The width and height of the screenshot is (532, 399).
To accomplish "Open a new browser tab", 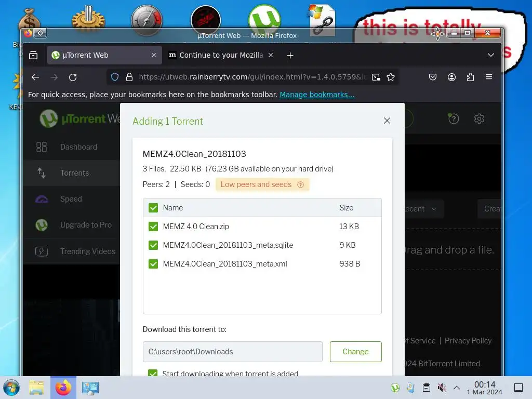I will 290,55.
